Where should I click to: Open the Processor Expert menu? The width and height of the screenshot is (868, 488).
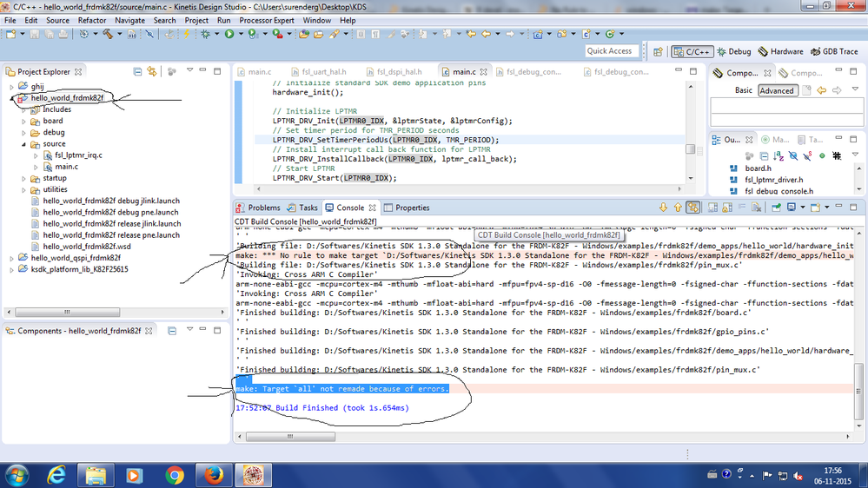click(x=266, y=21)
